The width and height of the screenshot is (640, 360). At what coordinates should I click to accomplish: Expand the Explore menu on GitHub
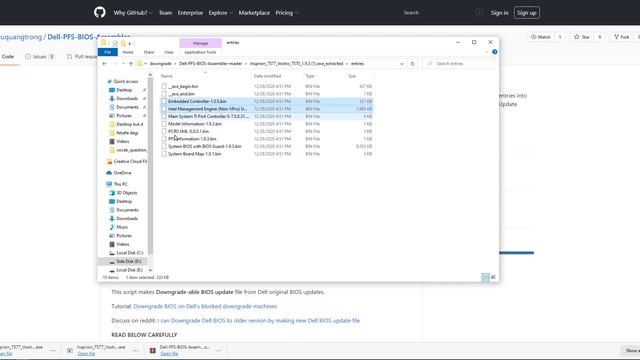(220, 13)
